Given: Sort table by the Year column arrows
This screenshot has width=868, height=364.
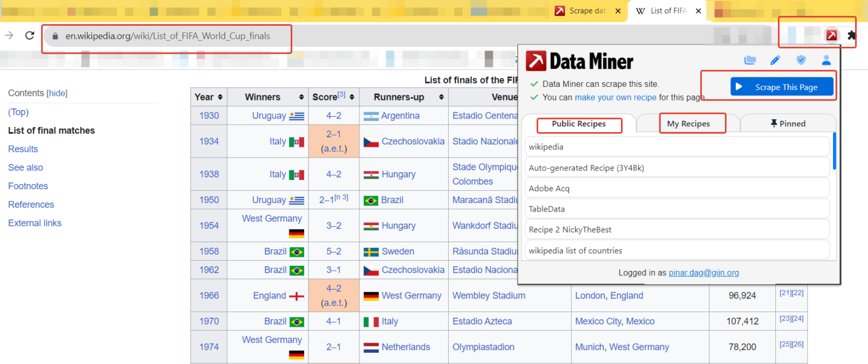Looking at the screenshot, I should [x=220, y=97].
